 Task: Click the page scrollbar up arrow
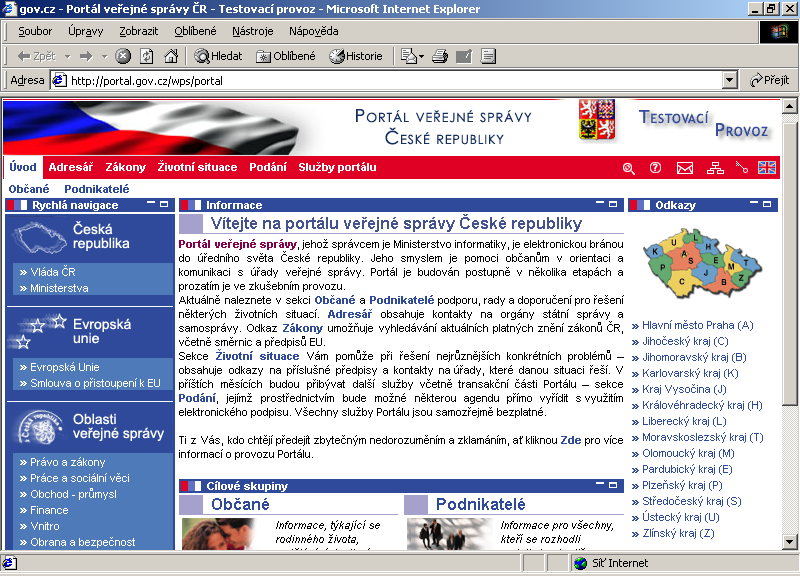click(789, 106)
